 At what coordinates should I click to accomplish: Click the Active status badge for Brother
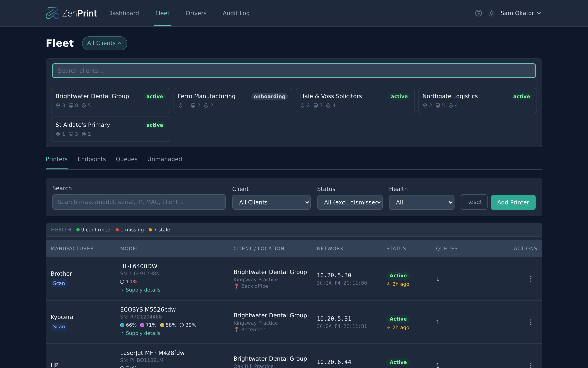(x=398, y=276)
